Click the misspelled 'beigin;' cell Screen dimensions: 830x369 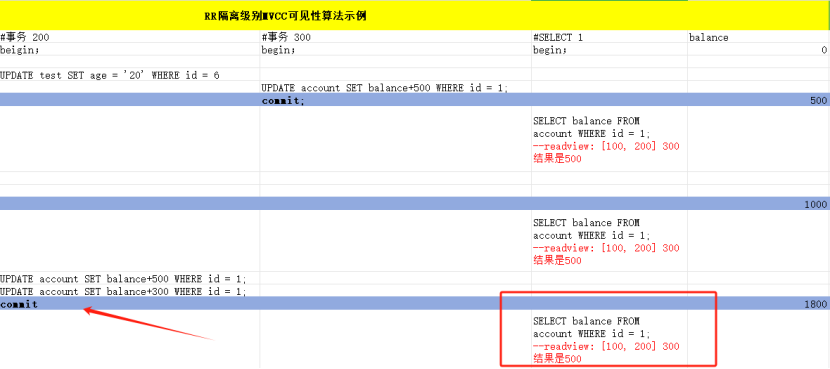(130, 50)
